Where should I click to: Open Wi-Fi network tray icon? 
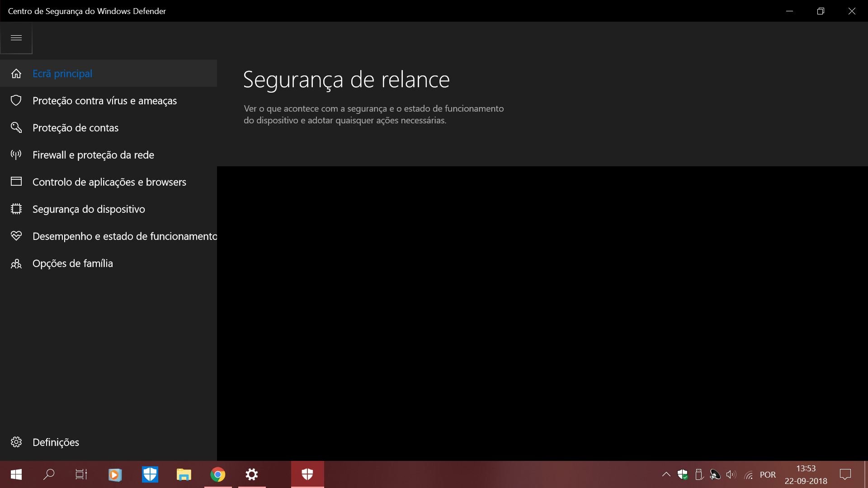[x=748, y=475]
